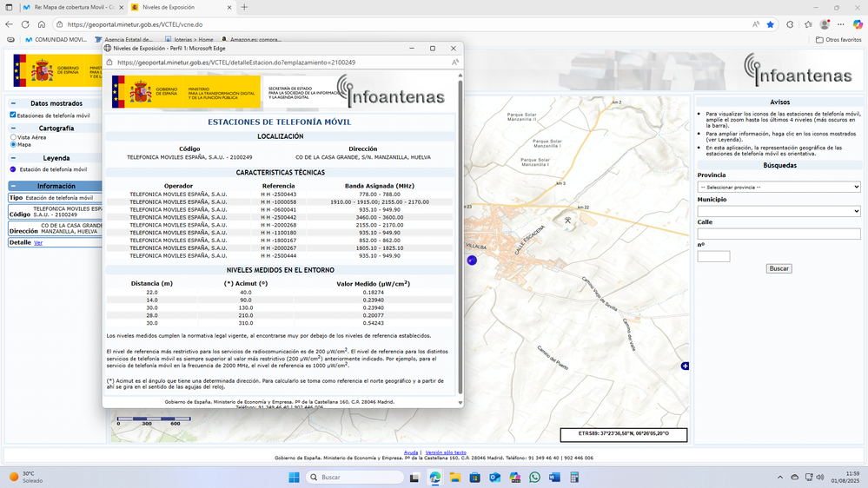
Task: Open Microsoft 365 Copilot taskbar icon
Action: [515, 477]
